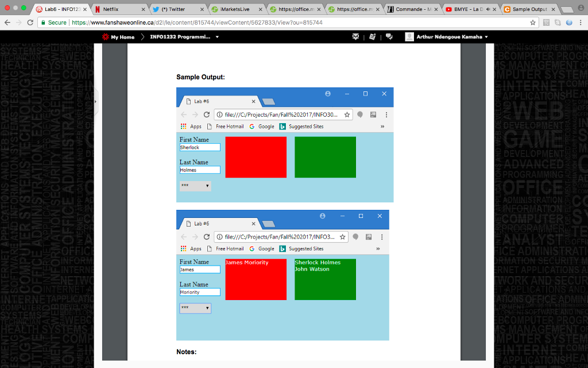588x368 pixels.
Task: Click Suggested Sites in the Sherlock sample window
Action: pos(301,126)
